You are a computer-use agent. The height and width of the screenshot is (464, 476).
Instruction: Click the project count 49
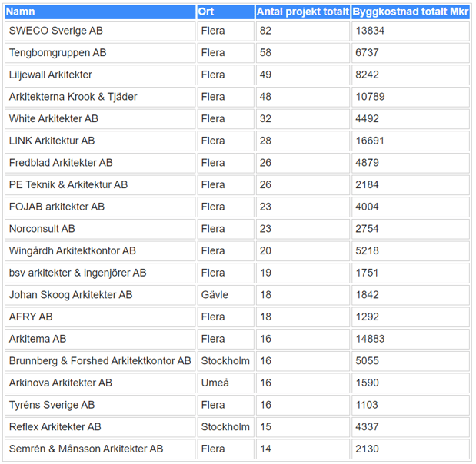coord(303,75)
